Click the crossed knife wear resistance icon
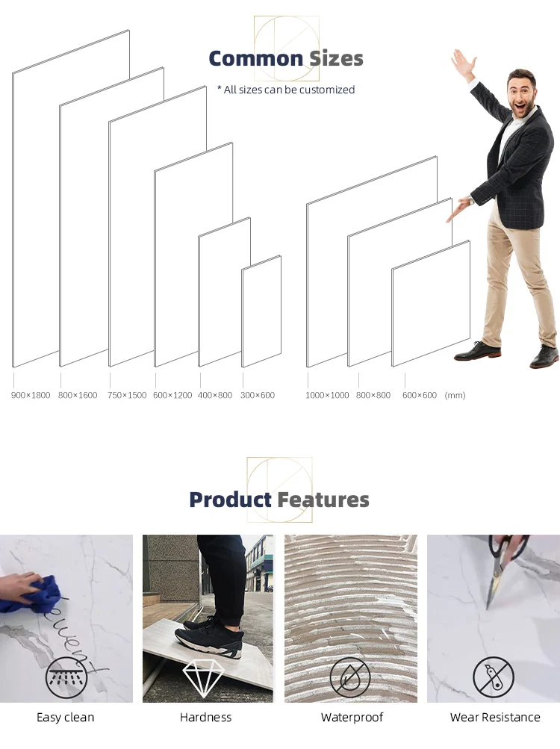 (494, 677)
